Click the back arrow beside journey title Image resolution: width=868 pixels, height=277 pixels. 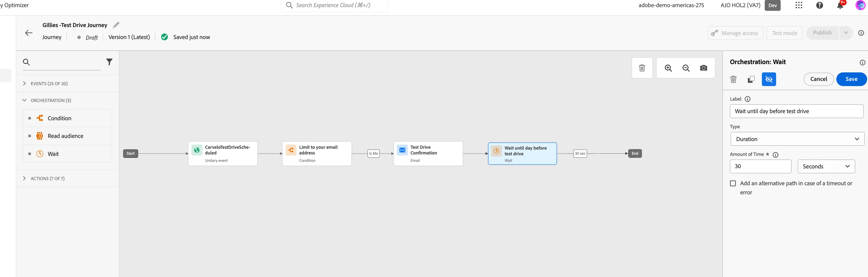tap(29, 33)
